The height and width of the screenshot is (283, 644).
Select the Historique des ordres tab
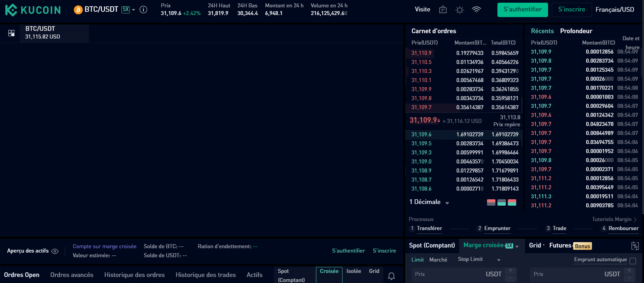(135, 275)
